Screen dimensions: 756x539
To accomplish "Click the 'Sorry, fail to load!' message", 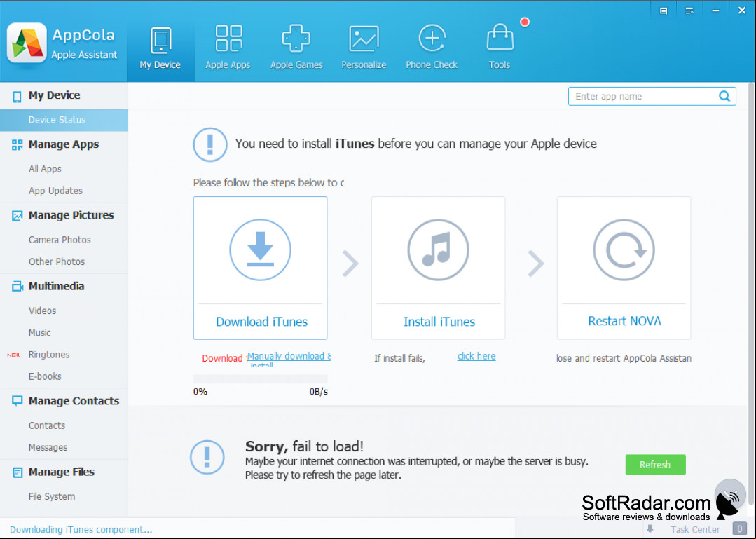I will [x=304, y=446].
